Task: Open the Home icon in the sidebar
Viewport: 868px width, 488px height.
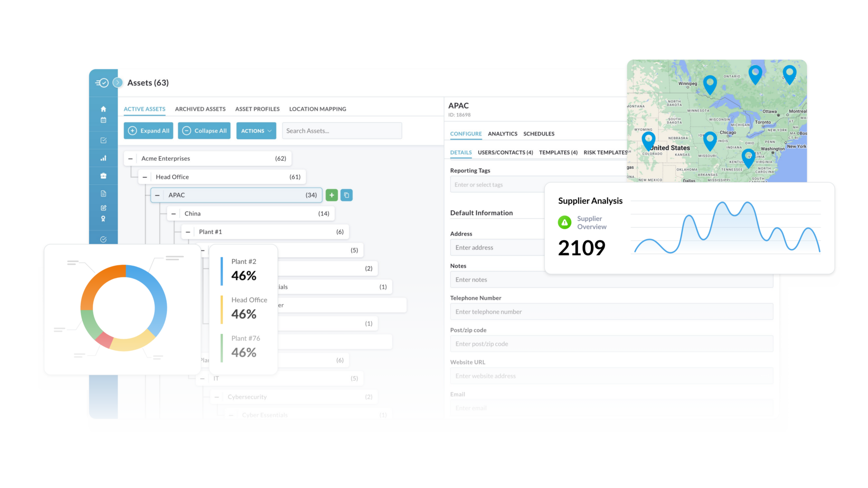Action: pyautogui.click(x=104, y=108)
